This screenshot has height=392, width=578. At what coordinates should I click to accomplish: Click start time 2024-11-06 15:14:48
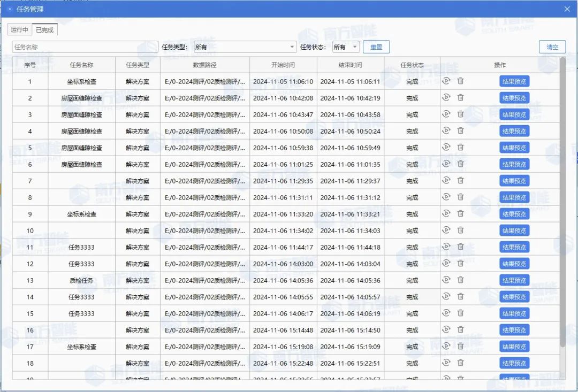click(283, 330)
